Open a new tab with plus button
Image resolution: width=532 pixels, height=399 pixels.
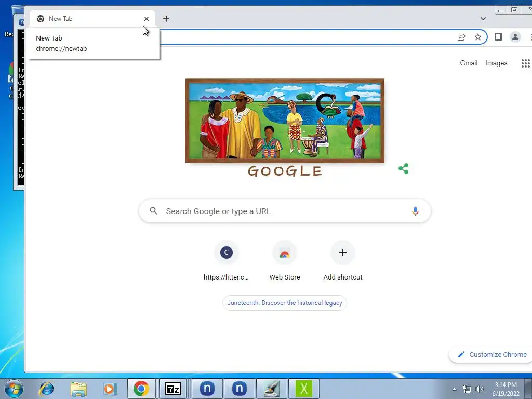tap(166, 19)
